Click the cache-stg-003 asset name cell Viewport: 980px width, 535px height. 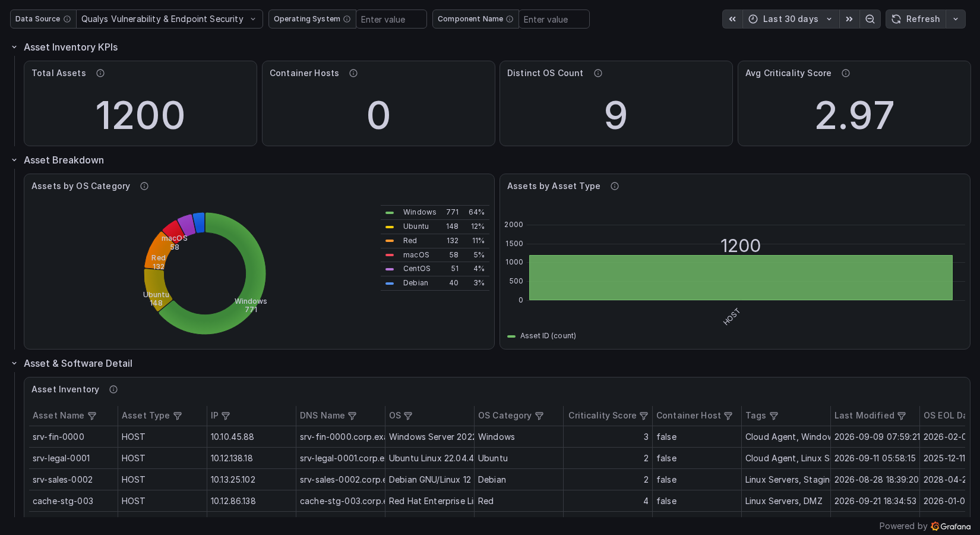pos(73,501)
